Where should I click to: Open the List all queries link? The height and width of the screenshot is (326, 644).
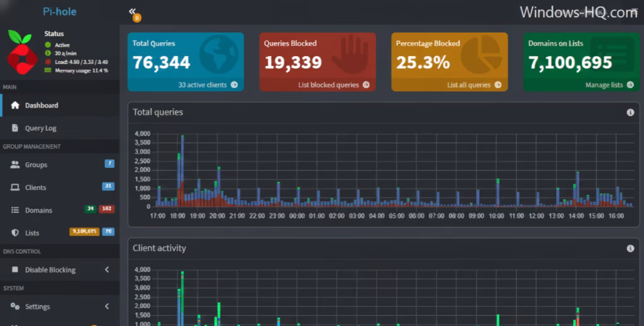pos(469,85)
